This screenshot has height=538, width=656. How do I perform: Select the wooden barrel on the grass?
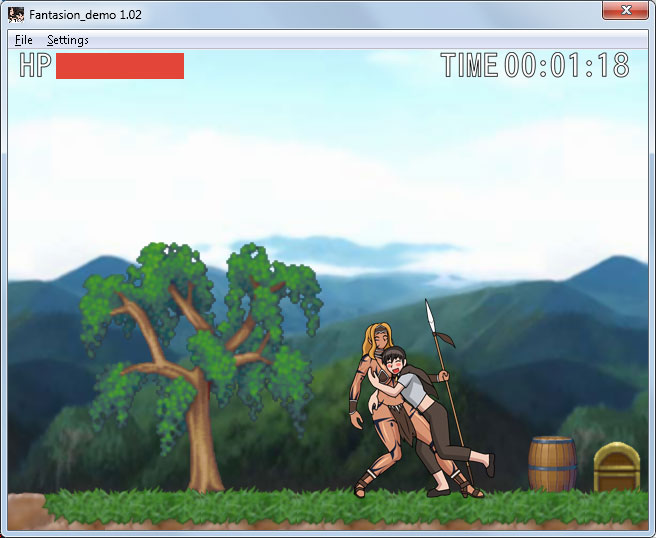(x=552, y=464)
